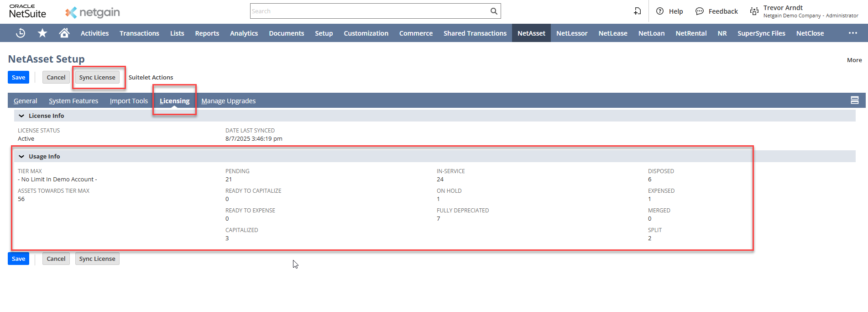Open the NetAsset menu

pos(531,33)
